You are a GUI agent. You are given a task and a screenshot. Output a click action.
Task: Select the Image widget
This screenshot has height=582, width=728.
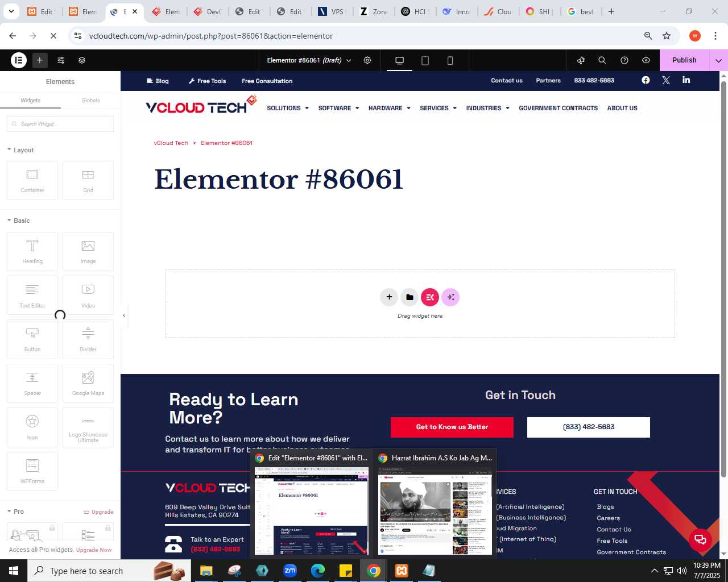(88, 251)
